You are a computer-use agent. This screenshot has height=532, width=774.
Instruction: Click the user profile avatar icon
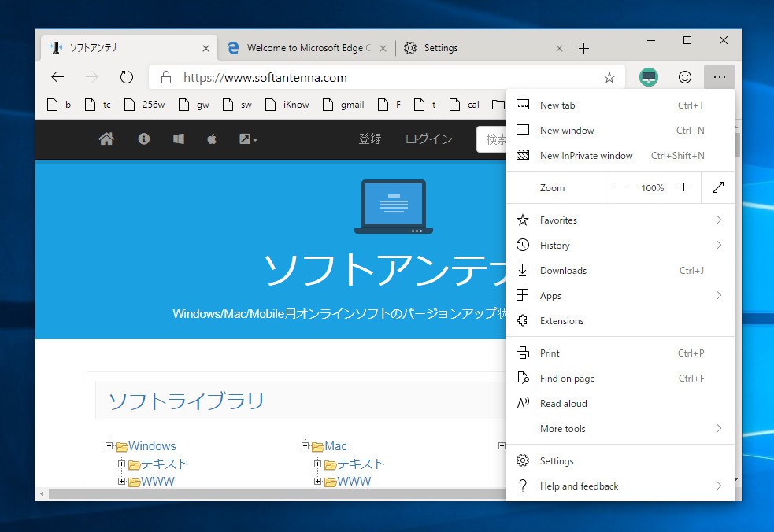tap(649, 77)
